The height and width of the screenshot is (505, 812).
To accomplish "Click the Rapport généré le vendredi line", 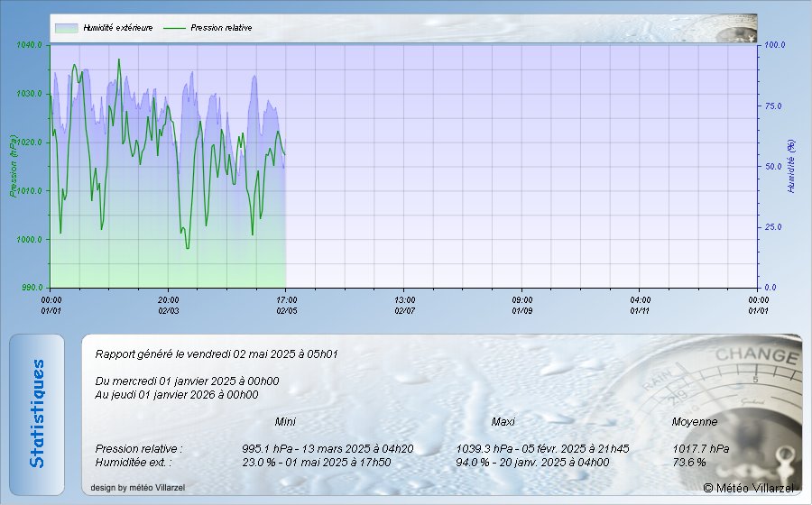I will click(217, 354).
